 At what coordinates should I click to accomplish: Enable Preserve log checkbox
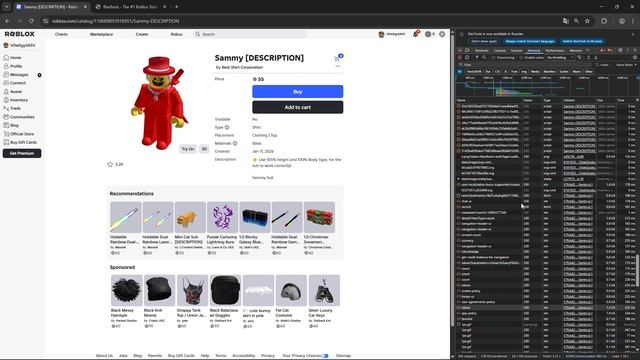coord(494,58)
